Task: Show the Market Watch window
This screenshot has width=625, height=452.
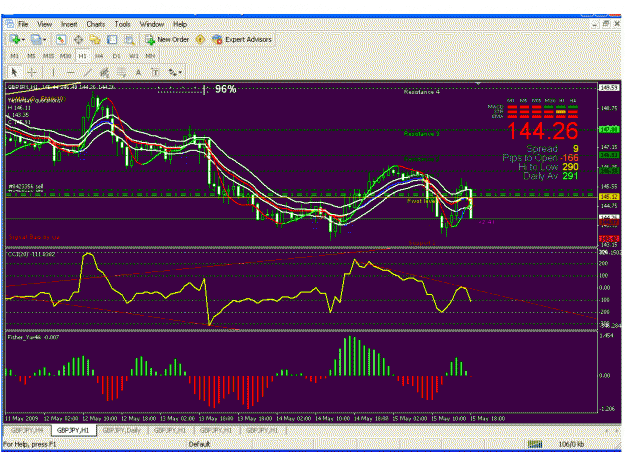Action: click(x=61, y=39)
